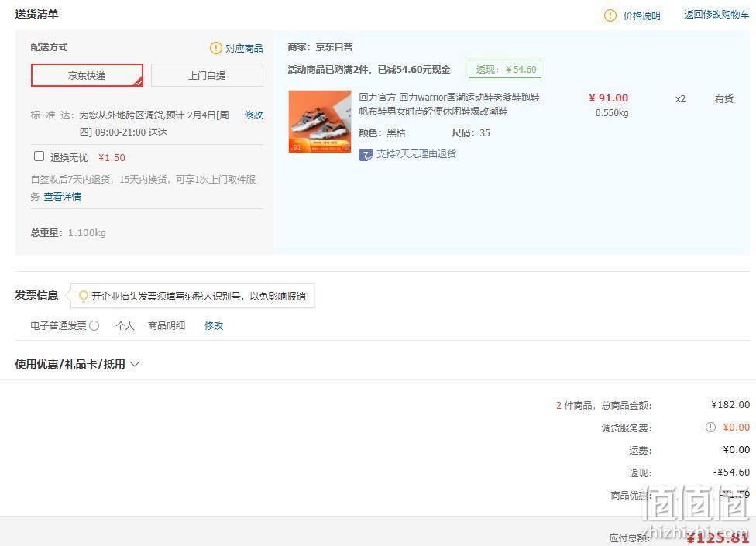Expand 使用优惠/礼品卡/抵用 section
756x546 pixels.
77,364
